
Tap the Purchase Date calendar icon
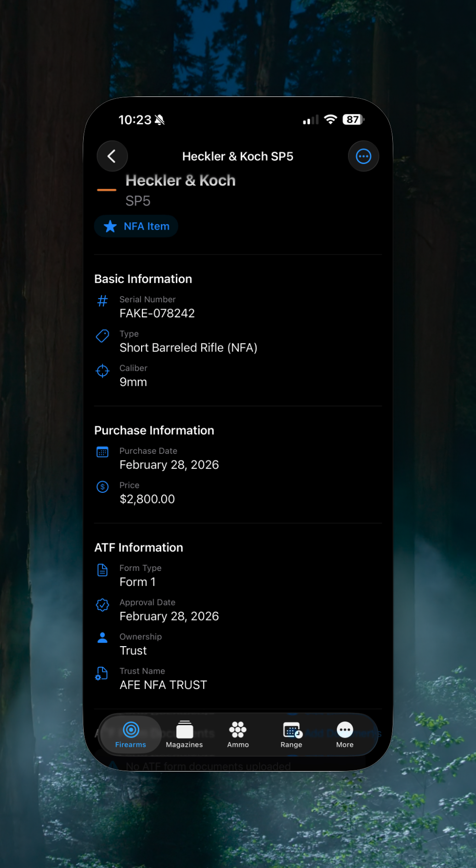coord(102,452)
